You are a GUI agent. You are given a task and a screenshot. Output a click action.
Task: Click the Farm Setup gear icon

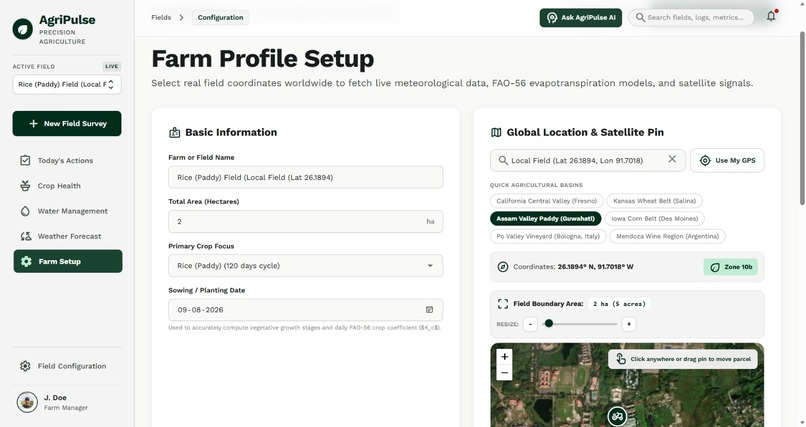(26, 261)
